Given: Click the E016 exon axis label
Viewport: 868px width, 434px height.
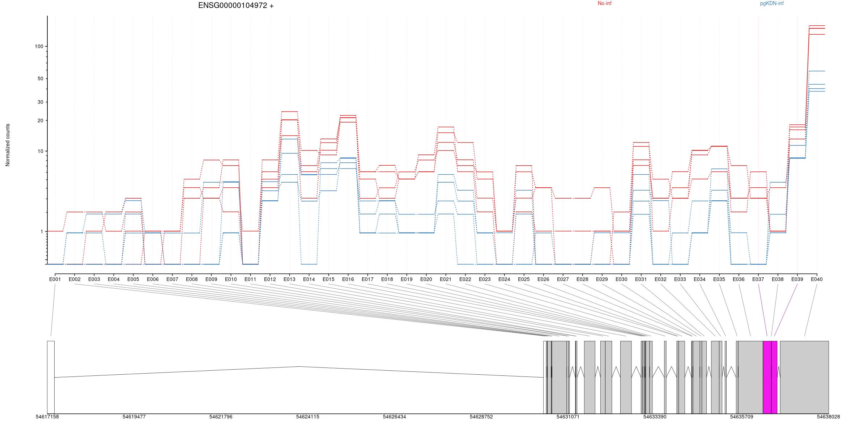Looking at the screenshot, I should click(348, 279).
